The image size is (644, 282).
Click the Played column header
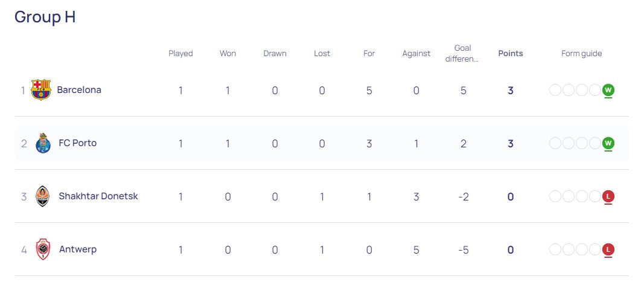click(x=180, y=53)
